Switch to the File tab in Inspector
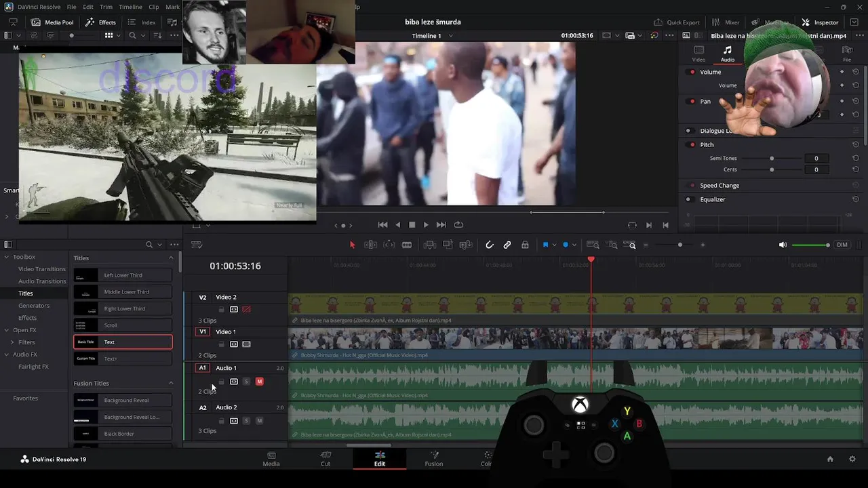Image resolution: width=868 pixels, height=488 pixels. [847, 54]
